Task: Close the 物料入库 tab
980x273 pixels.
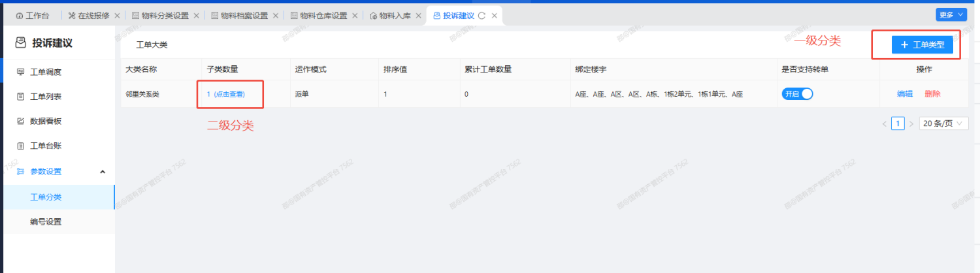Action: coord(418,15)
